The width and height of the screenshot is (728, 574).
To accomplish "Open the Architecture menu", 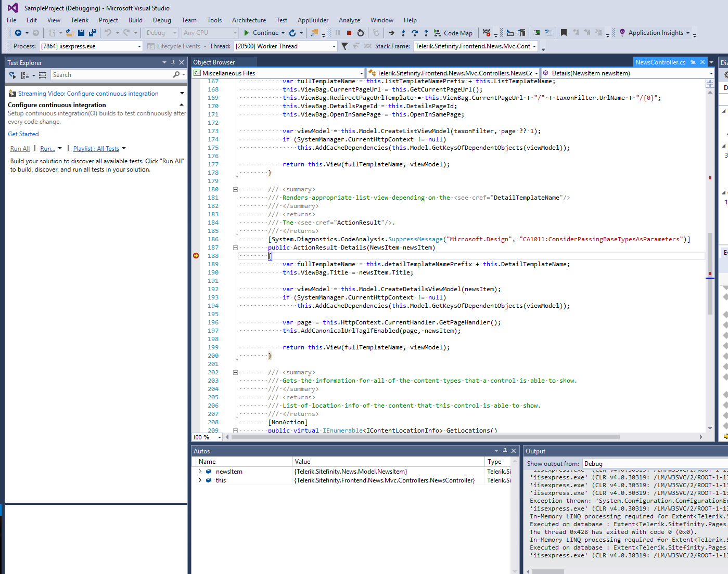I will point(249,20).
